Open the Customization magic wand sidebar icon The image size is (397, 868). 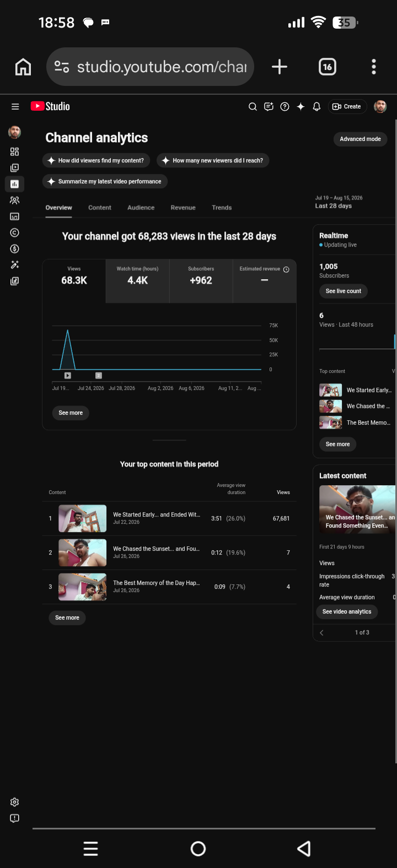point(14,265)
